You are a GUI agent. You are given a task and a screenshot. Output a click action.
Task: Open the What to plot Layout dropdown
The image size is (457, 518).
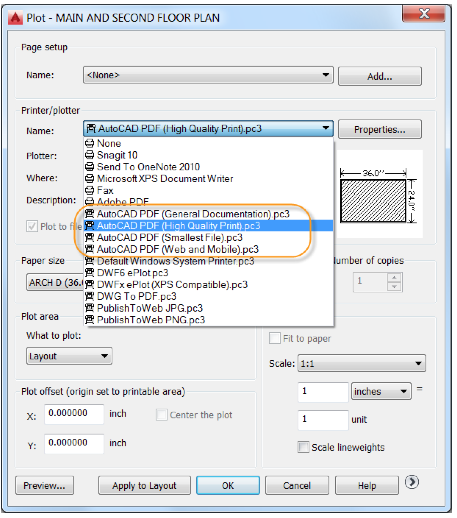coord(69,356)
